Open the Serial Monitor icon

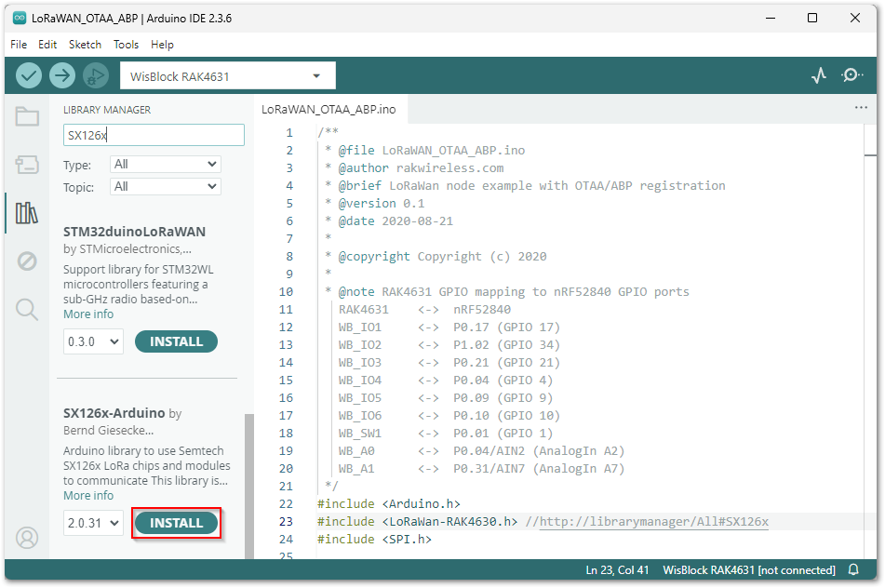tap(851, 75)
